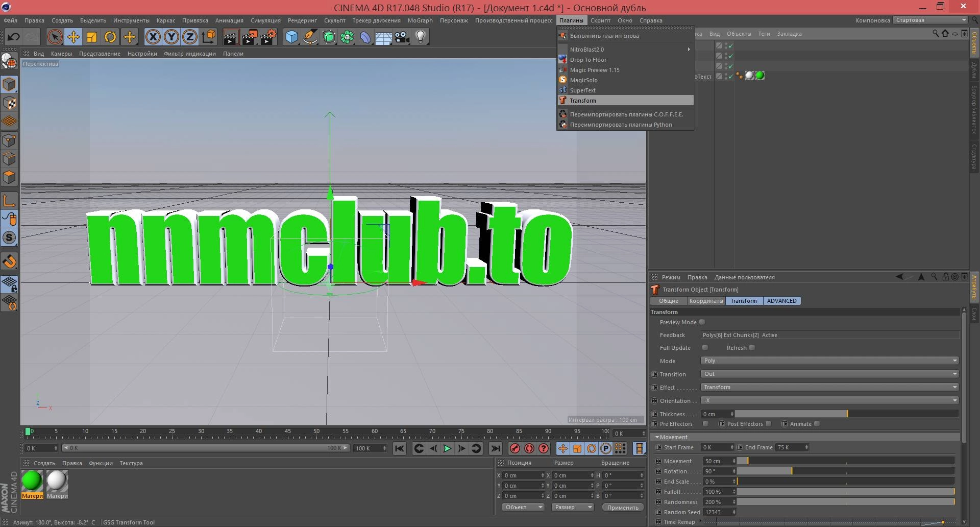Select the Move tool
Screen dimensions: 980x527
click(73, 37)
